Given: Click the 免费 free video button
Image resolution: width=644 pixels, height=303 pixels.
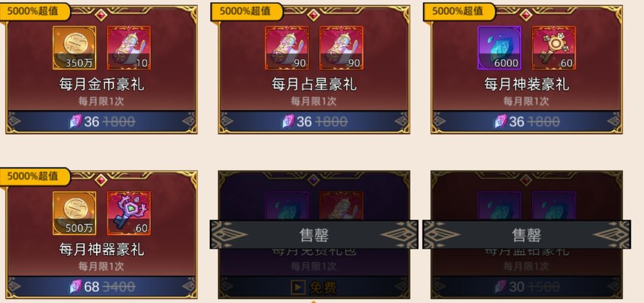Looking at the screenshot, I should (x=314, y=287).
